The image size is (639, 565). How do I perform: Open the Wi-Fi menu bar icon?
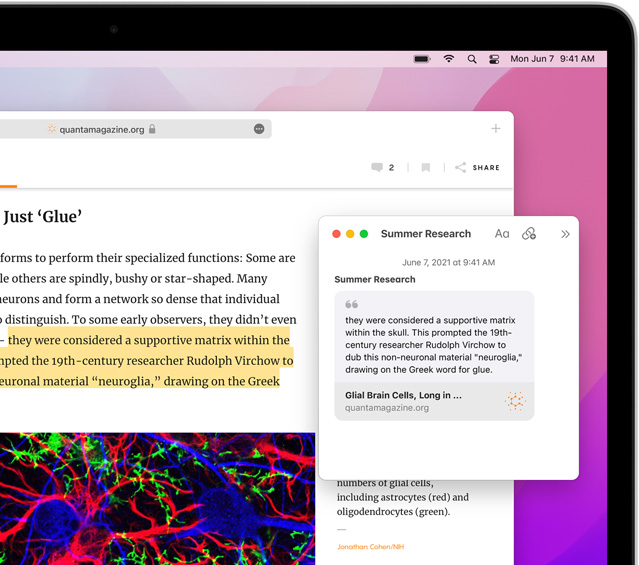coord(448,59)
